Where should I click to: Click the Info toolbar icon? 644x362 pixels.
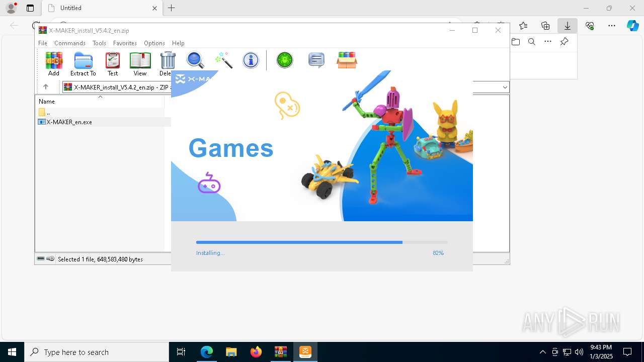tap(251, 60)
